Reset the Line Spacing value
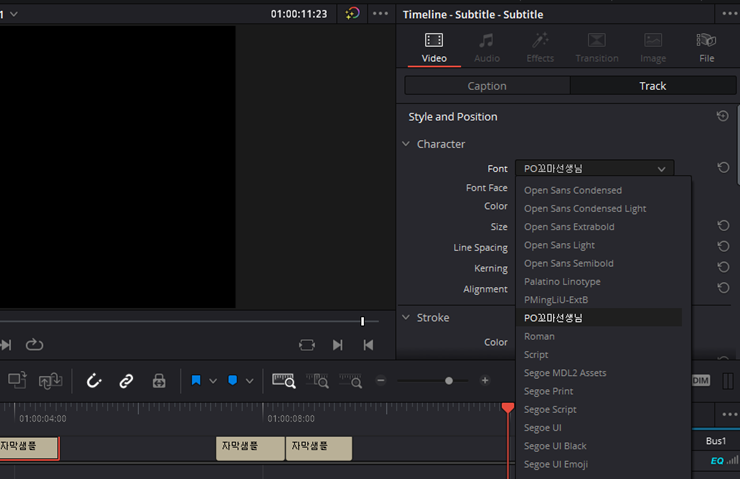This screenshot has height=479, width=740. (723, 246)
